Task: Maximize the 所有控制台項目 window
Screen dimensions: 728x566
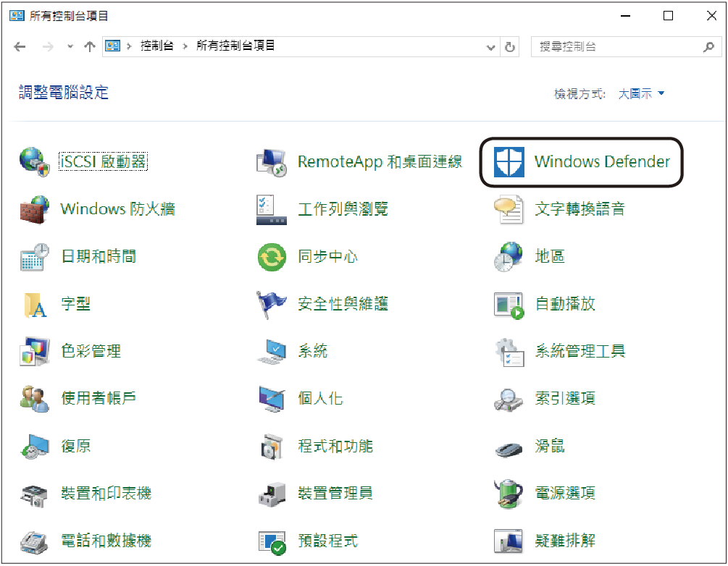Action: tap(668, 16)
